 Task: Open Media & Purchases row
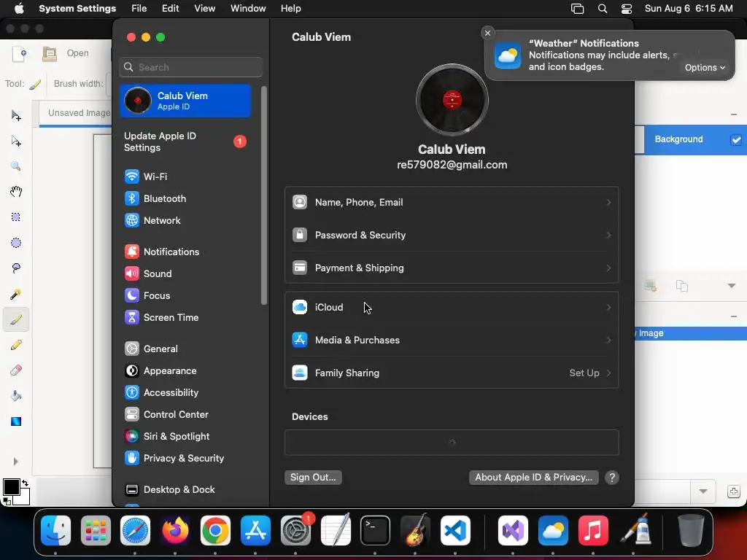(452, 341)
